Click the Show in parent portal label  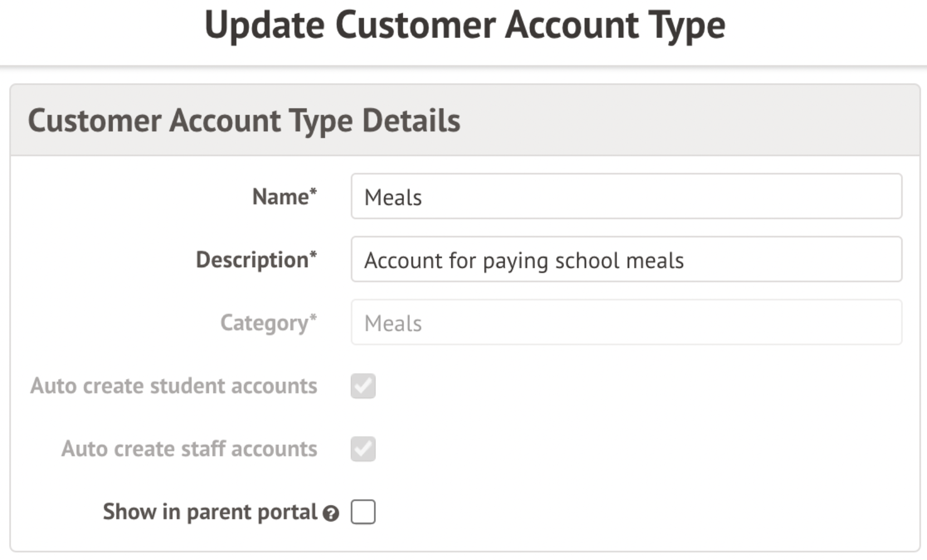point(210,512)
